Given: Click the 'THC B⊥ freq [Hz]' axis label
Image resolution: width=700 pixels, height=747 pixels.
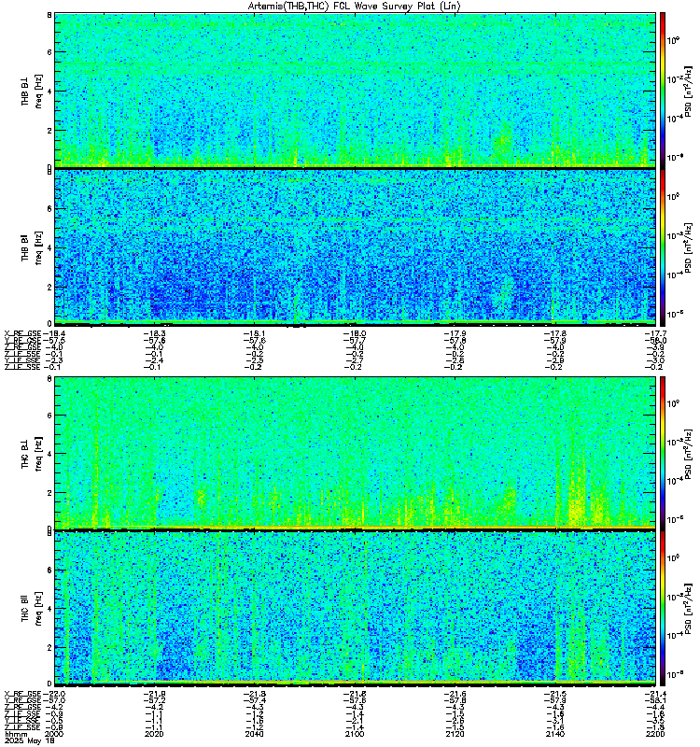Looking at the screenshot, I should tap(32, 454).
